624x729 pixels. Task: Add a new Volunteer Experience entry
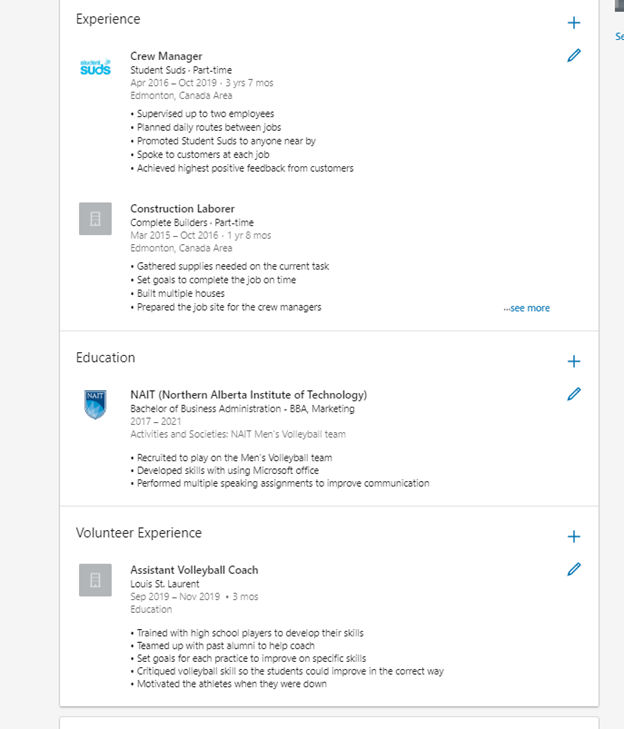click(x=573, y=536)
